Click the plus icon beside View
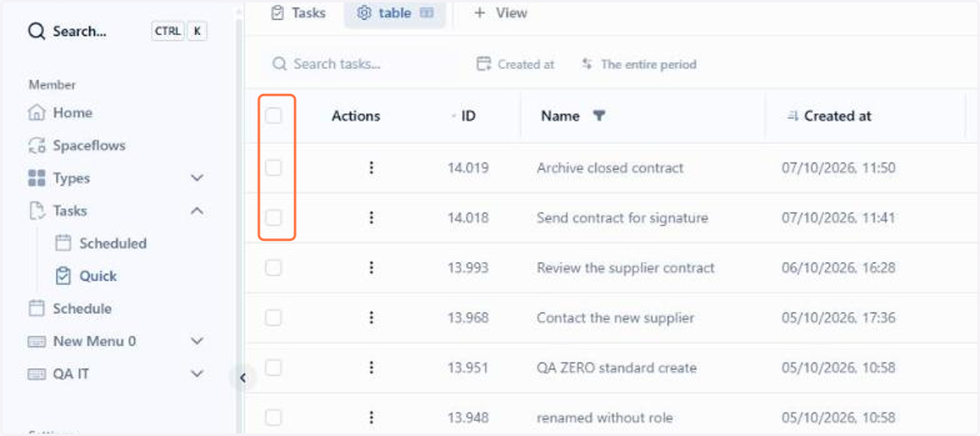 click(x=479, y=13)
